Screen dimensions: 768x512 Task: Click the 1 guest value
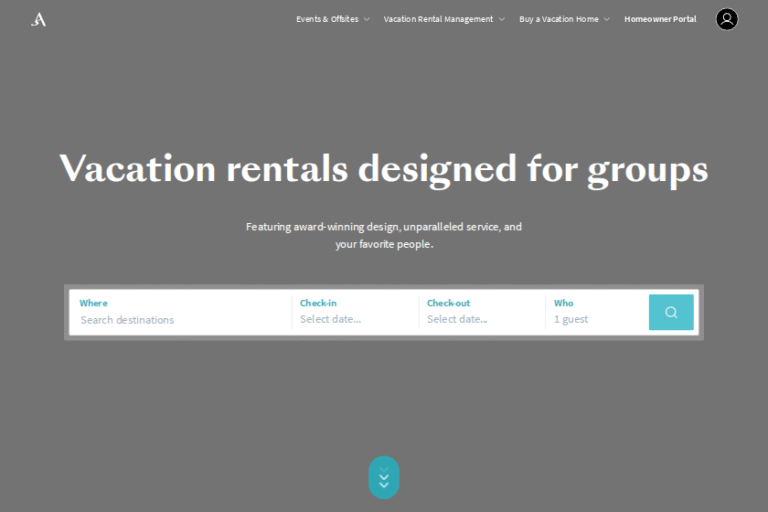pos(571,320)
